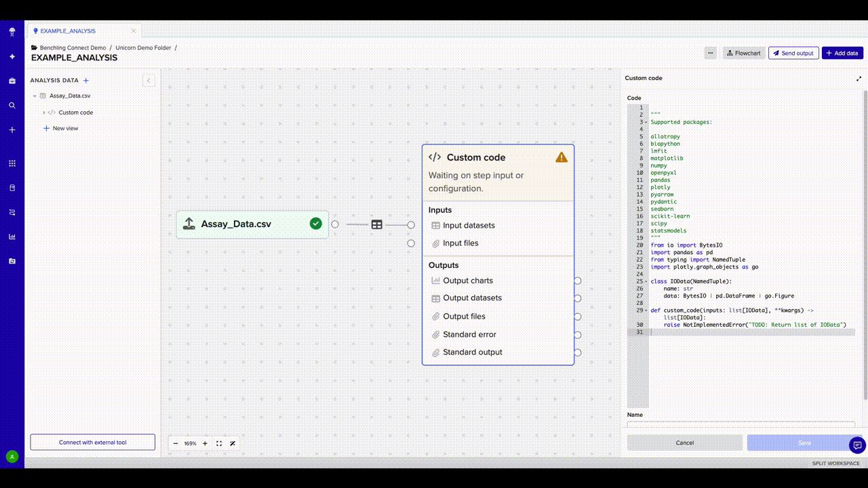The image size is (868, 488).
Task: Click the 'raise NotImplementedError' code line
Action: tap(755, 325)
